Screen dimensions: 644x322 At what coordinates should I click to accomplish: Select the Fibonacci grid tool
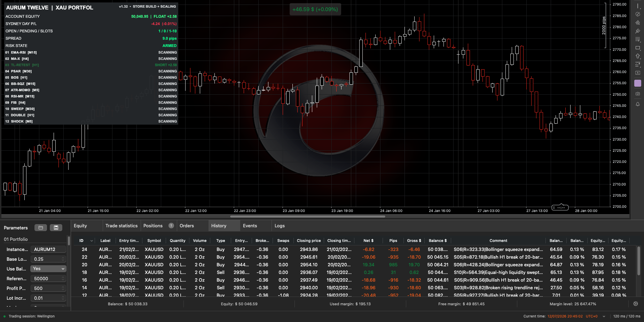[638, 39]
